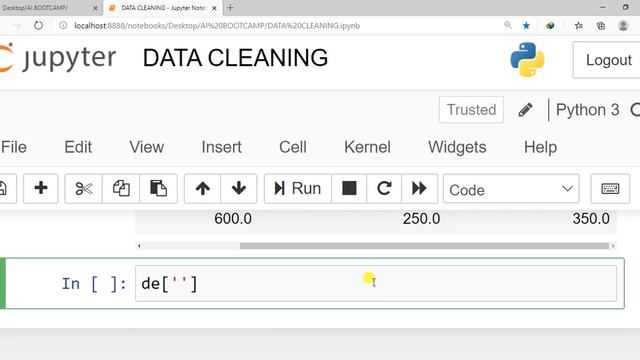Screen dimensions: 640x360
Task: Click the In [ ]: cell prompt
Action: click(x=94, y=283)
